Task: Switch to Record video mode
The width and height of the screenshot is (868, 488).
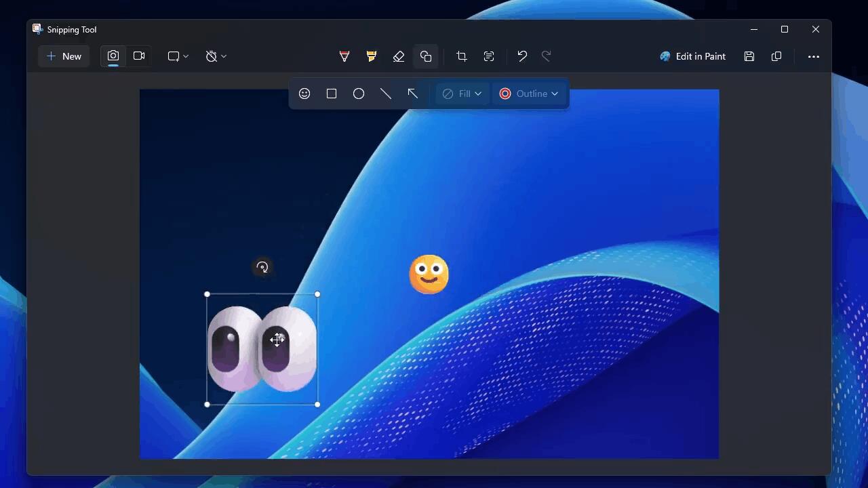Action: 139,56
